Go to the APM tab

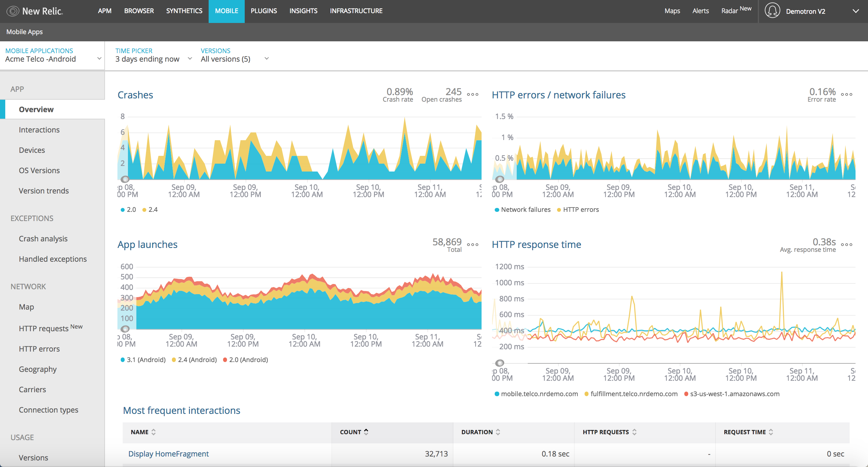click(x=105, y=11)
